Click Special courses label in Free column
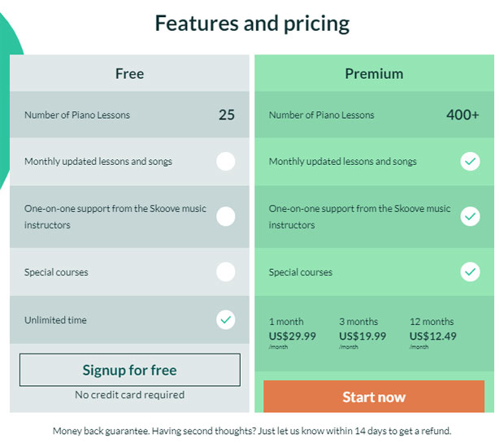The height and width of the screenshot is (447, 504). coord(56,272)
